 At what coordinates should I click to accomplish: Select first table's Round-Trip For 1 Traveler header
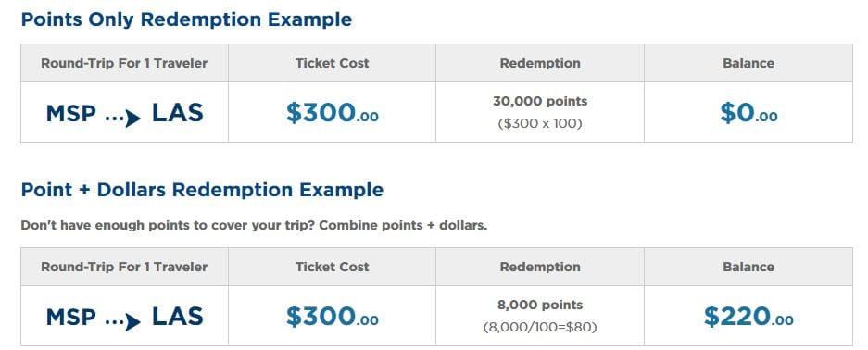coord(124,63)
